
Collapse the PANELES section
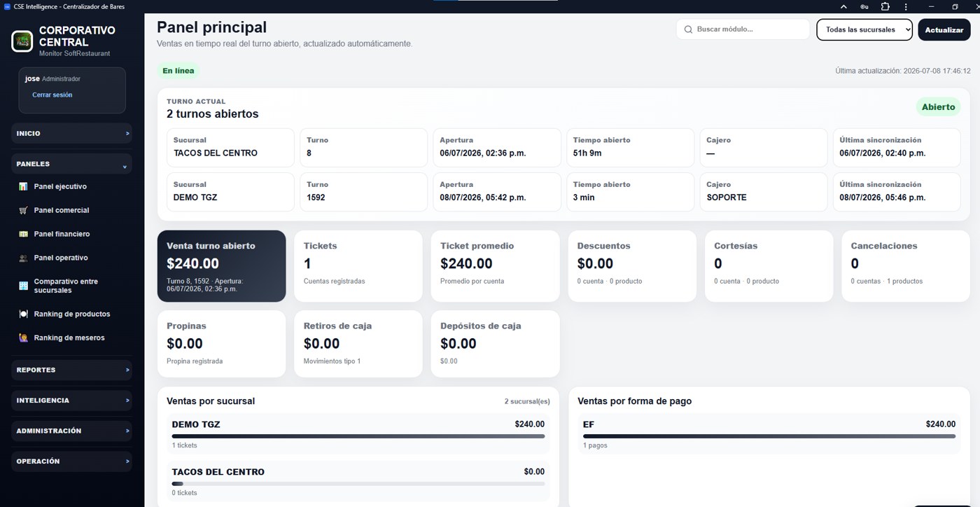(71, 164)
